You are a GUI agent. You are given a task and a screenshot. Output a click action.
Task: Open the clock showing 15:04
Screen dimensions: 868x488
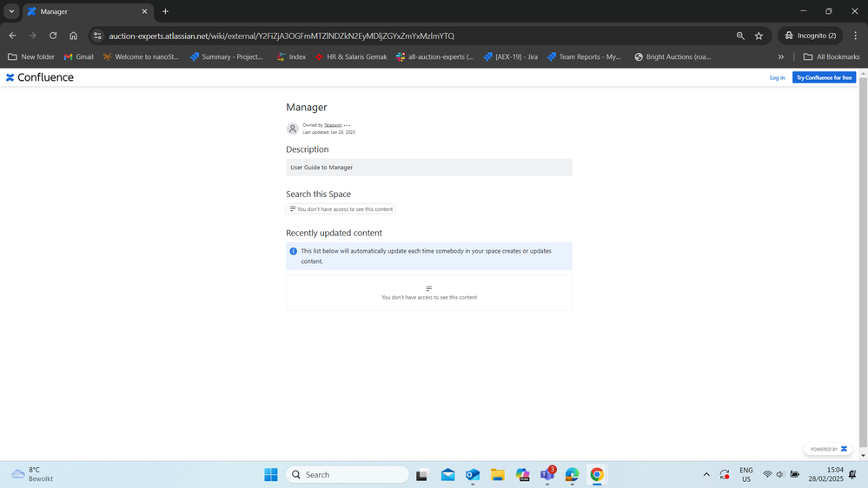(x=825, y=474)
